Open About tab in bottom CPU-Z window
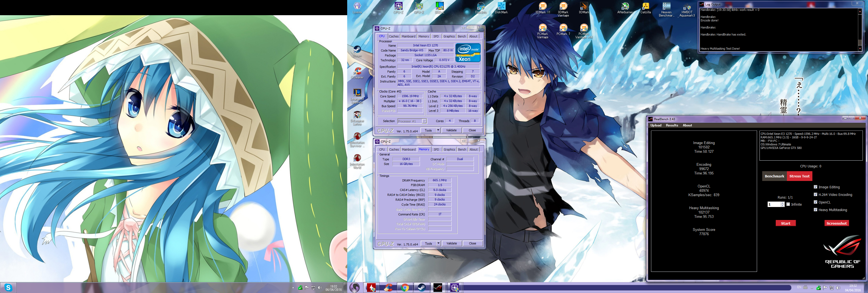 473,149
